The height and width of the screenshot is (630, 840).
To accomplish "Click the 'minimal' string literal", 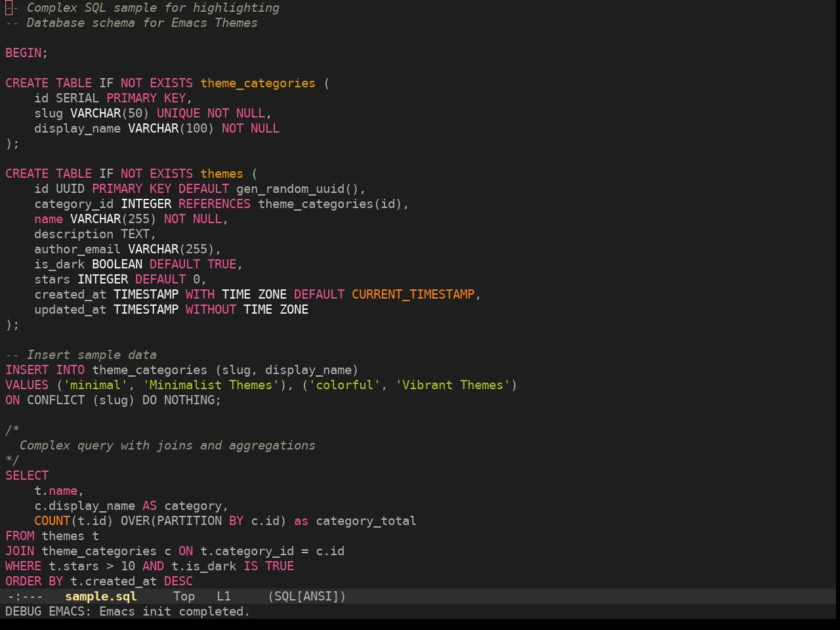I will click(96, 385).
